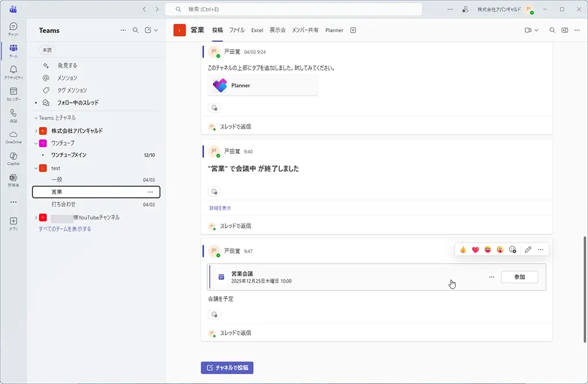Viewport: 588px width, 384px height.
Task: Open the Activity bell icon
Action: coord(13,70)
